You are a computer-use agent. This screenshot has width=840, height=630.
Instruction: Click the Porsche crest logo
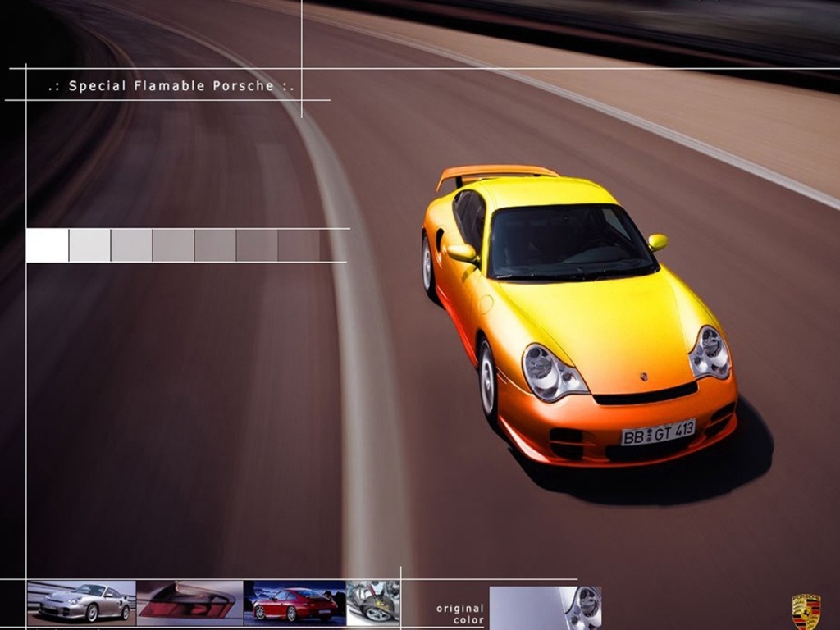806,611
